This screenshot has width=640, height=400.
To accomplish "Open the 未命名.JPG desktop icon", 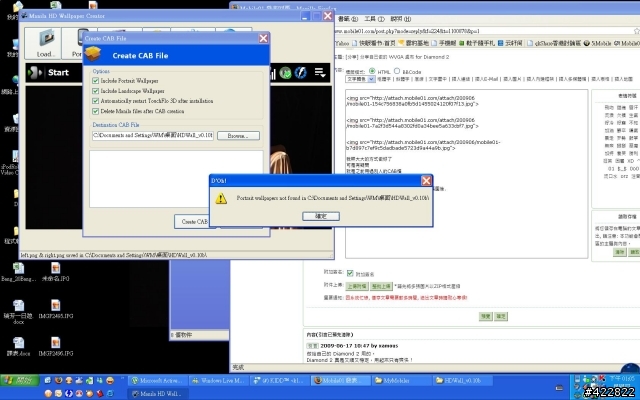I will point(56,268).
